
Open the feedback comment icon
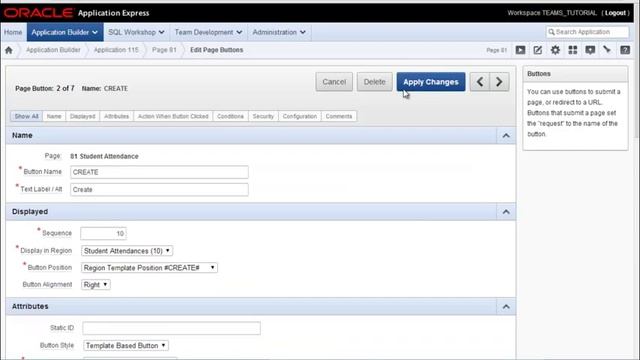point(590,50)
